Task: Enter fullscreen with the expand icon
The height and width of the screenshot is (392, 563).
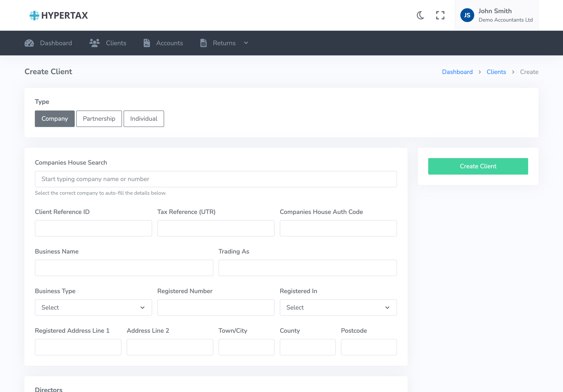Action: click(x=440, y=15)
